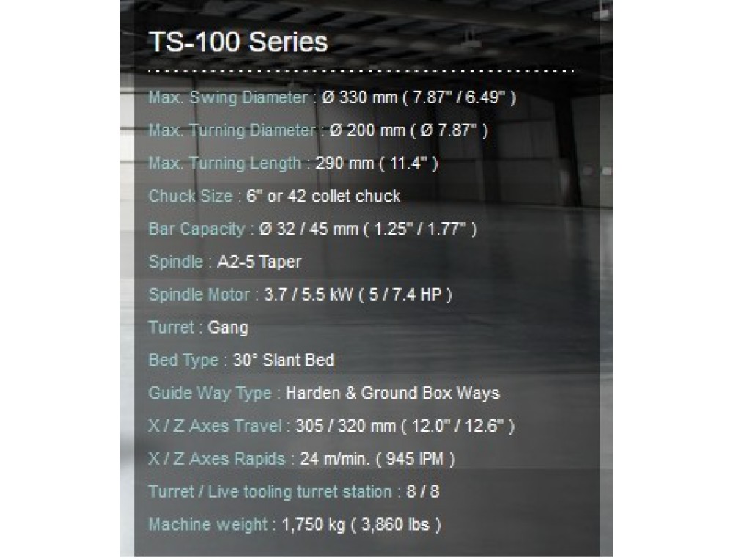Image resolution: width=733 pixels, height=560 pixels.
Task: Select the Max. Turning Length label
Action: [x=225, y=163]
